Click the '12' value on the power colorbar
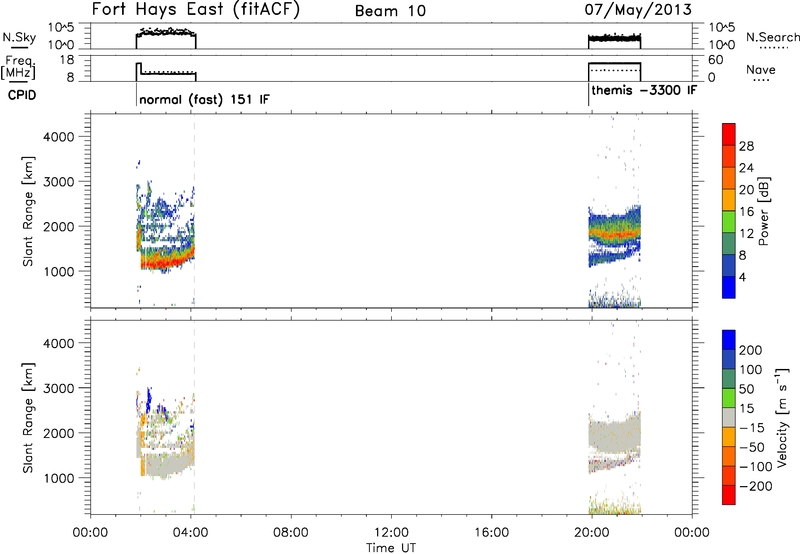Screen dimensions: 800x554 coord(746,234)
